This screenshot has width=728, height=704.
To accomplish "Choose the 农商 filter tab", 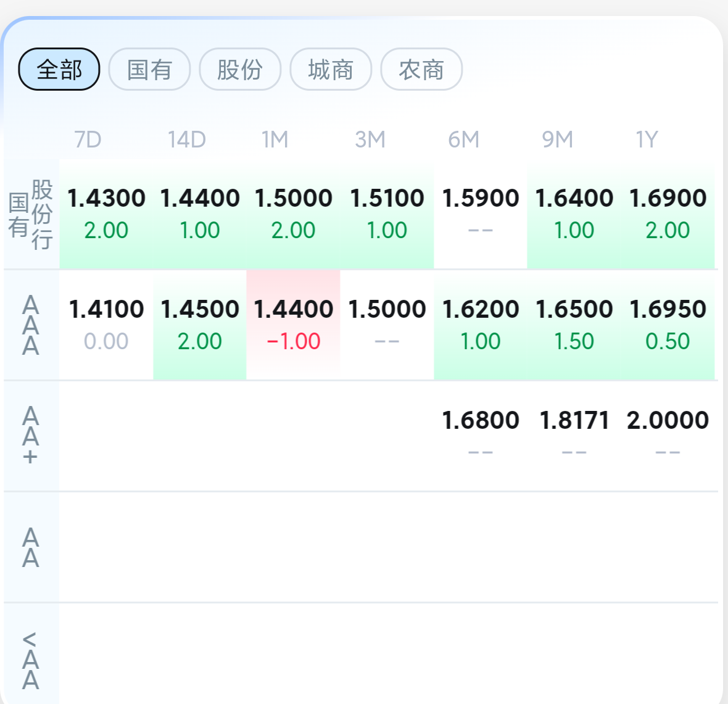I will pyautogui.click(x=421, y=69).
